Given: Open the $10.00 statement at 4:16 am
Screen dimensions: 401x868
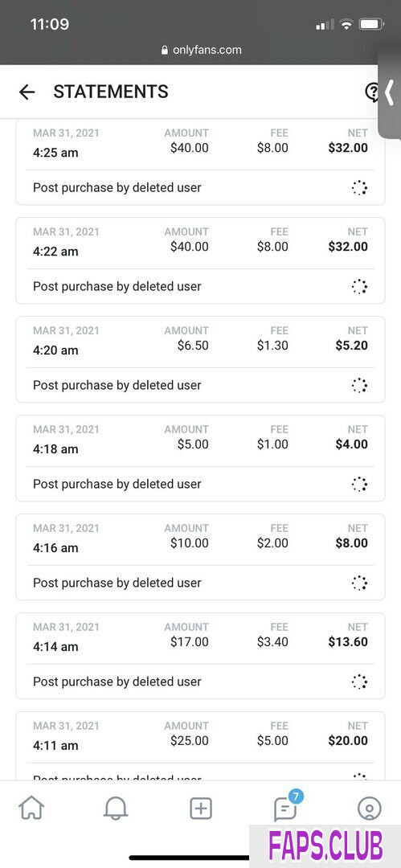Looking at the screenshot, I should pos(201,557).
